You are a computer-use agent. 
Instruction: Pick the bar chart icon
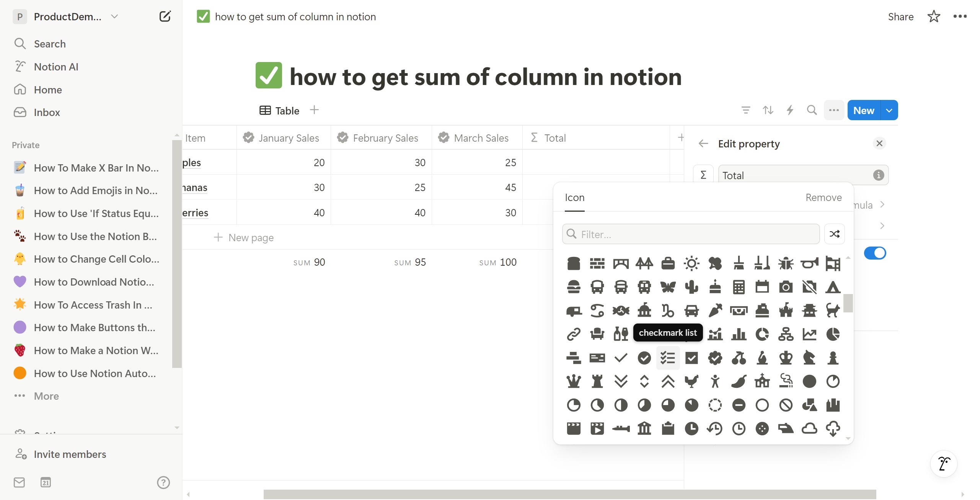(x=739, y=334)
